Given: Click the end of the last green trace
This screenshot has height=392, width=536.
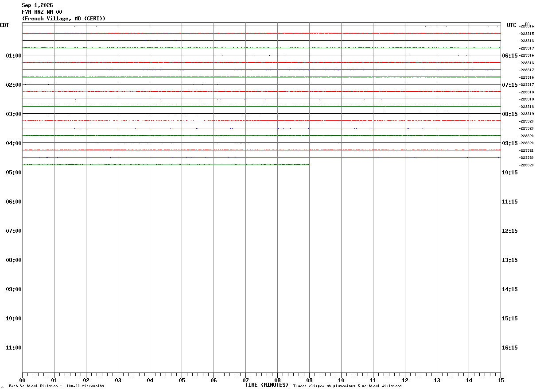Looking at the screenshot, I should click(309, 165).
